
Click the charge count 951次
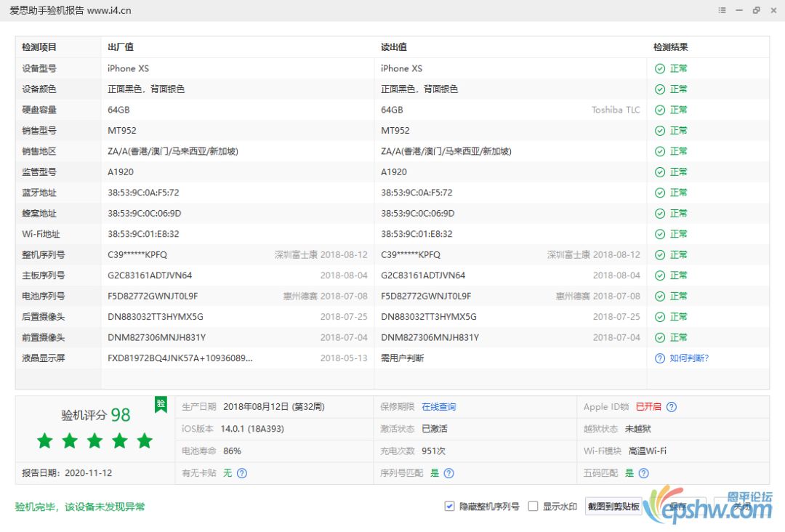click(433, 451)
